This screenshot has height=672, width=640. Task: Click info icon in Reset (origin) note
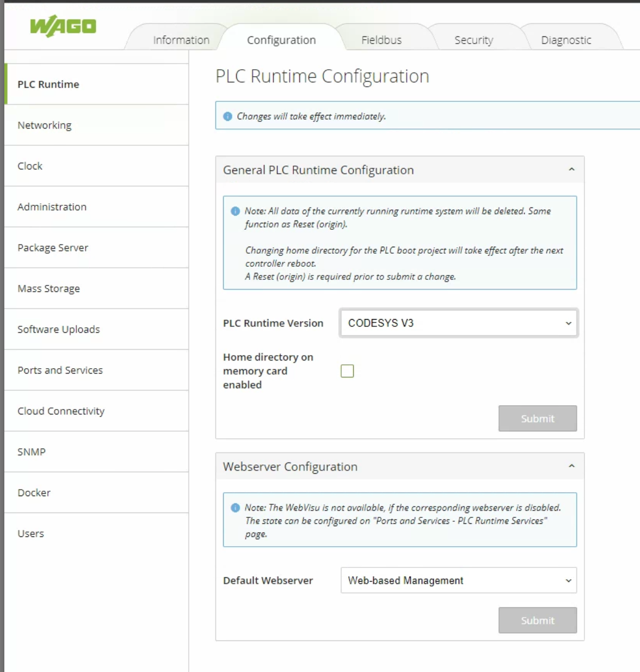[x=235, y=211]
